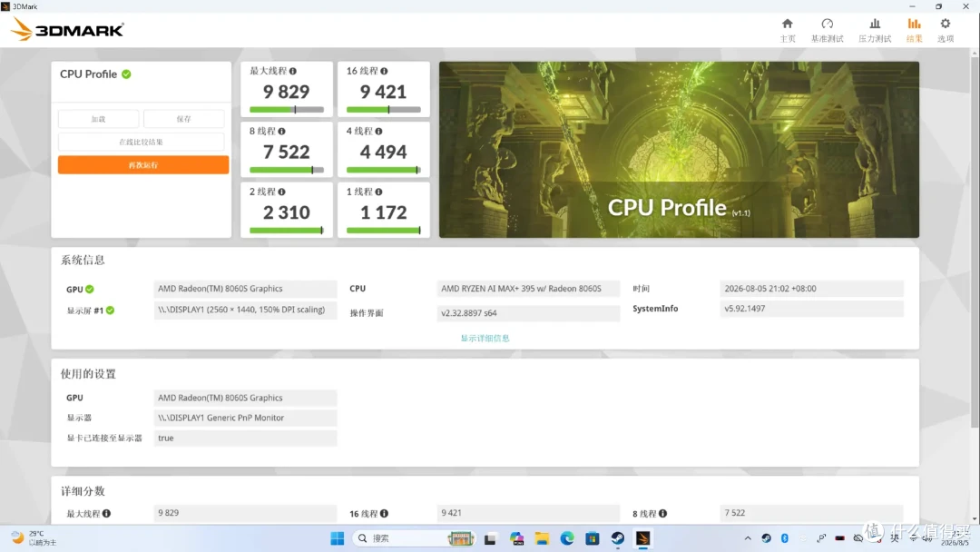Click the SystemInfo version v5.92.1497

[811, 308]
